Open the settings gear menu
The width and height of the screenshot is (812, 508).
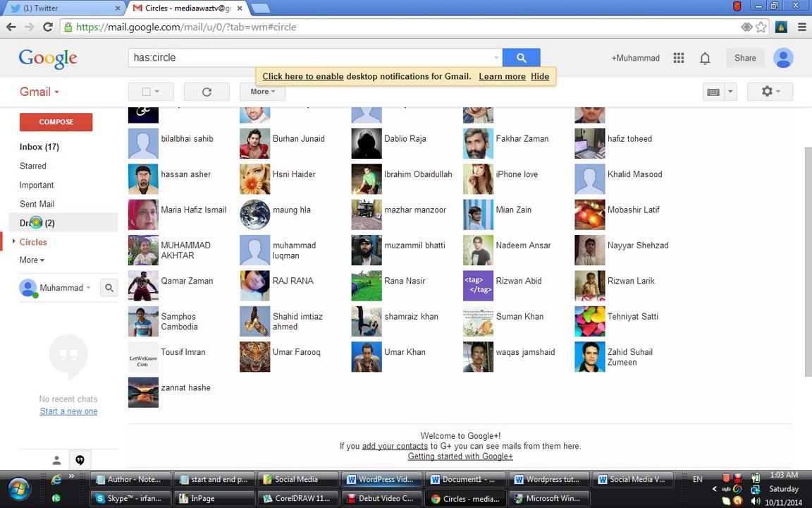[x=770, y=92]
